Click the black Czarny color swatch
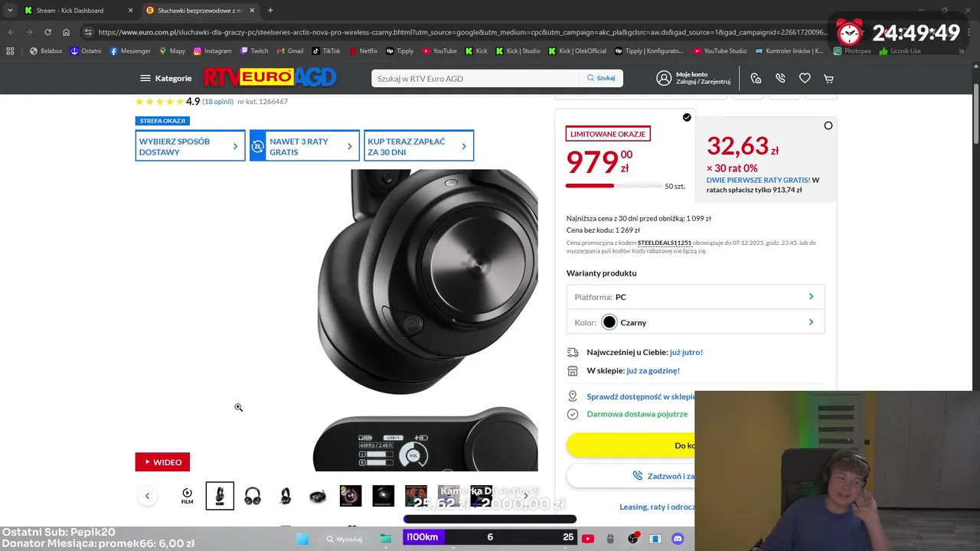980x551 pixels. coord(609,322)
